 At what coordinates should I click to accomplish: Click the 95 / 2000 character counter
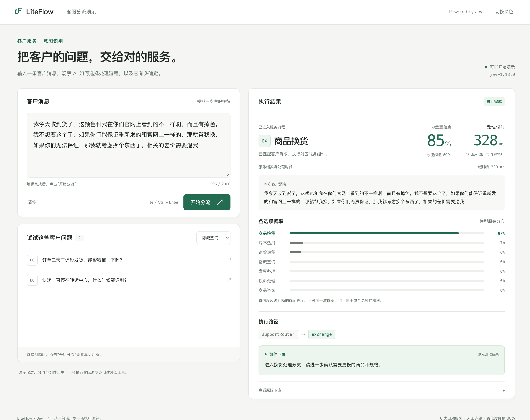coord(221,184)
